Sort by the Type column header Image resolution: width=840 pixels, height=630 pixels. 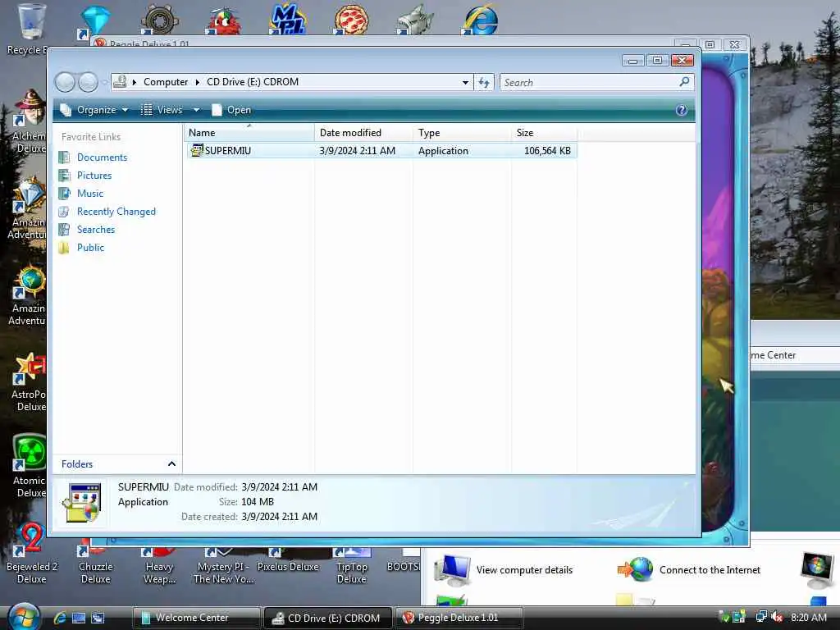click(x=463, y=133)
